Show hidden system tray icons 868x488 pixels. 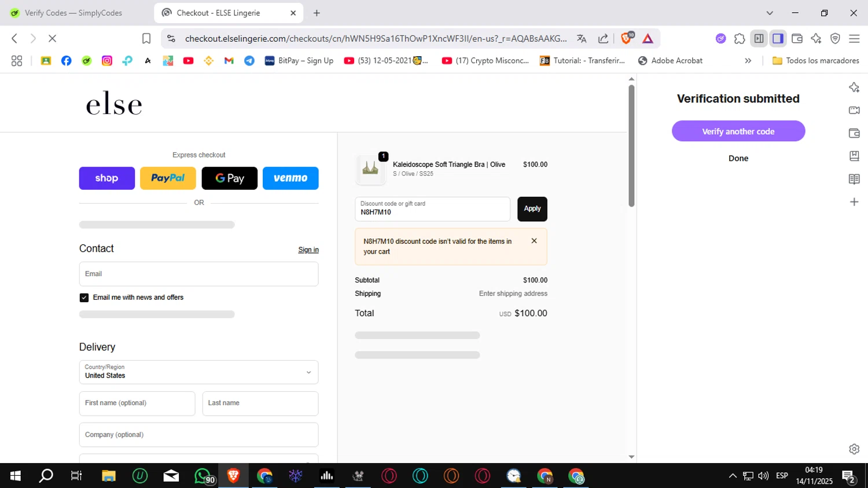pyautogui.click(x=733, y=476)
